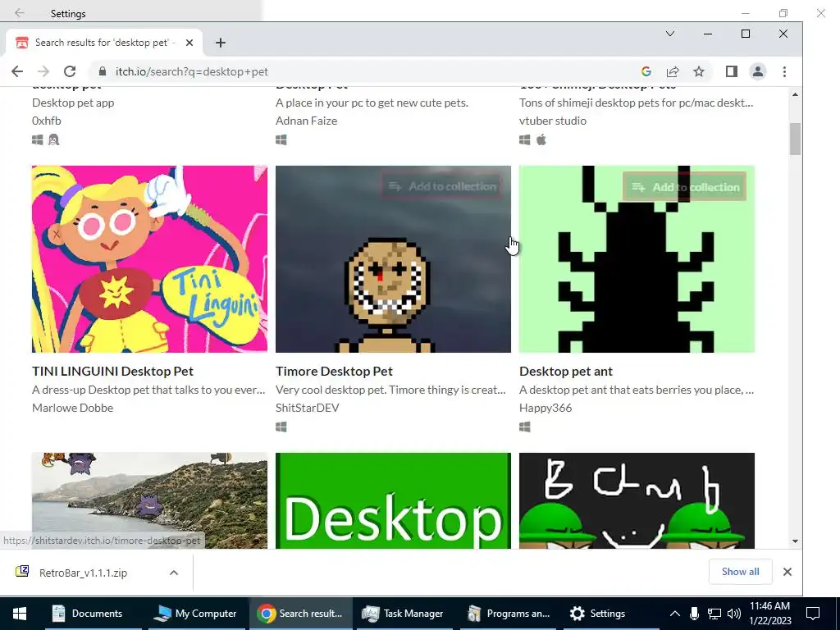Open the green 'Desktop' game thumbnail
This screenshot has height=630, width=840.
393,500
